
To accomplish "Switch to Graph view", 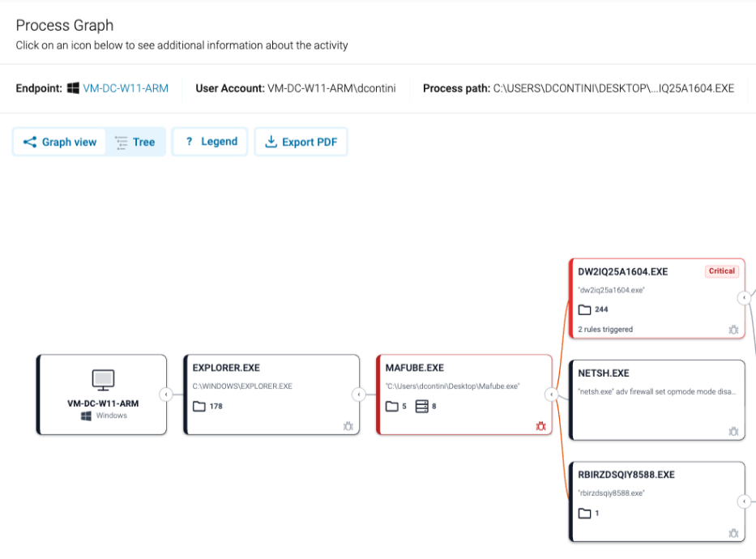I will pyautogui.click(x=59, y=142).
